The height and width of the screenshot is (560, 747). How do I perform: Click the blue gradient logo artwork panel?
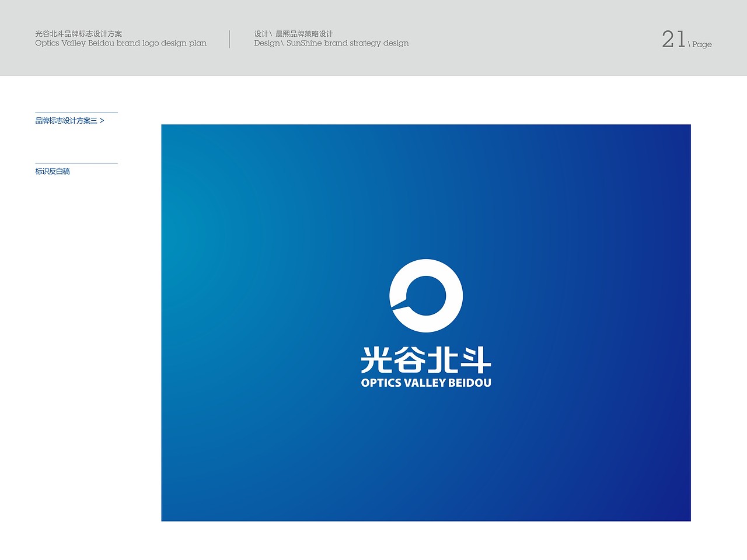(x=426, y=323)
